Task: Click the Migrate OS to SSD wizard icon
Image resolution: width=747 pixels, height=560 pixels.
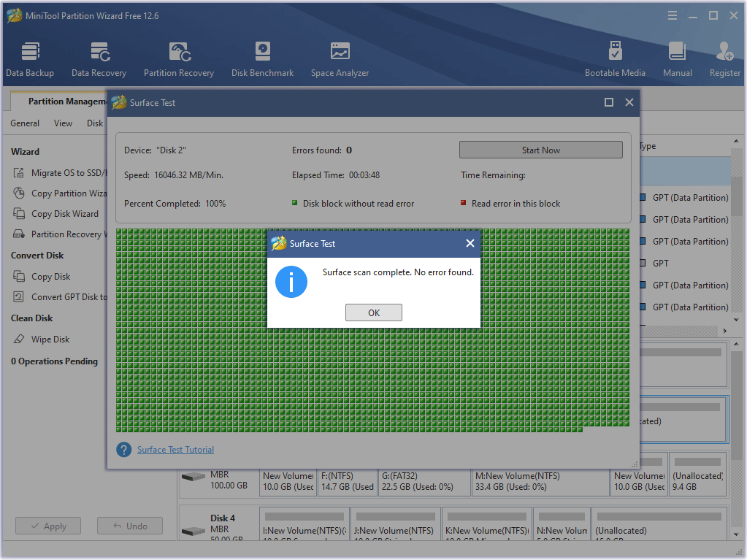Action: tap(18, 173)
